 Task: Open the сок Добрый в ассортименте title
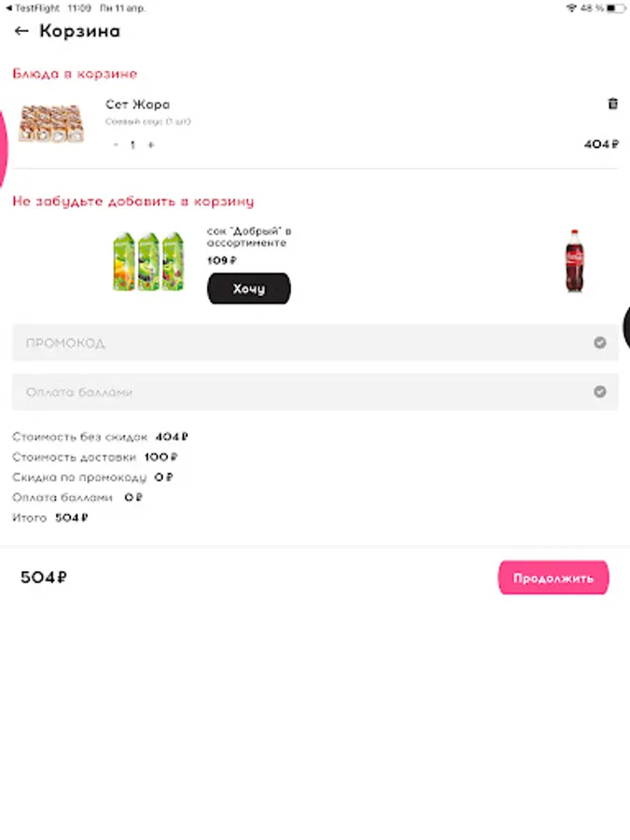[249, 237]
